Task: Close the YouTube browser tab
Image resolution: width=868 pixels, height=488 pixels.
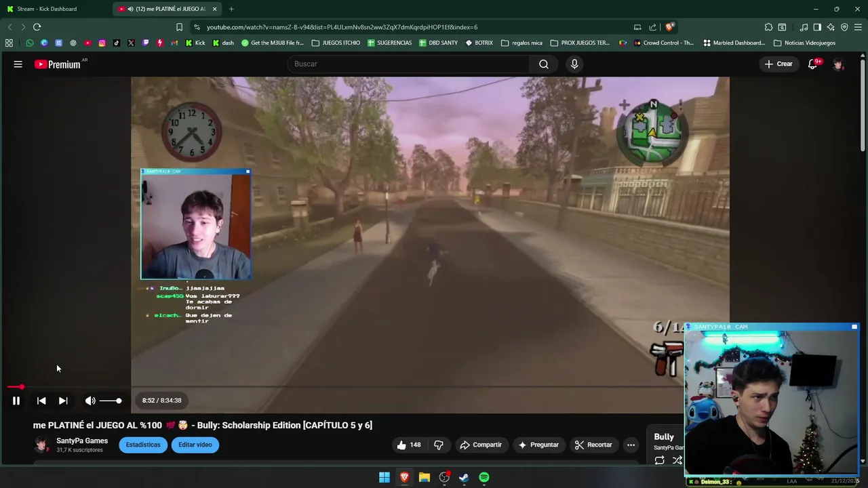Action: (215, 9)
